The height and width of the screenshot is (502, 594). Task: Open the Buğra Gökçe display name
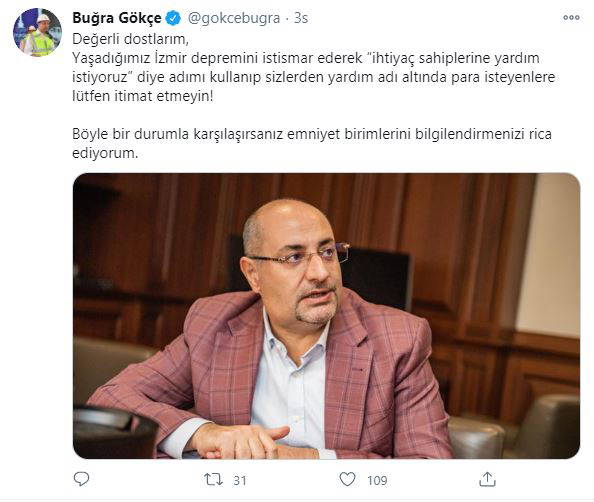117,18
